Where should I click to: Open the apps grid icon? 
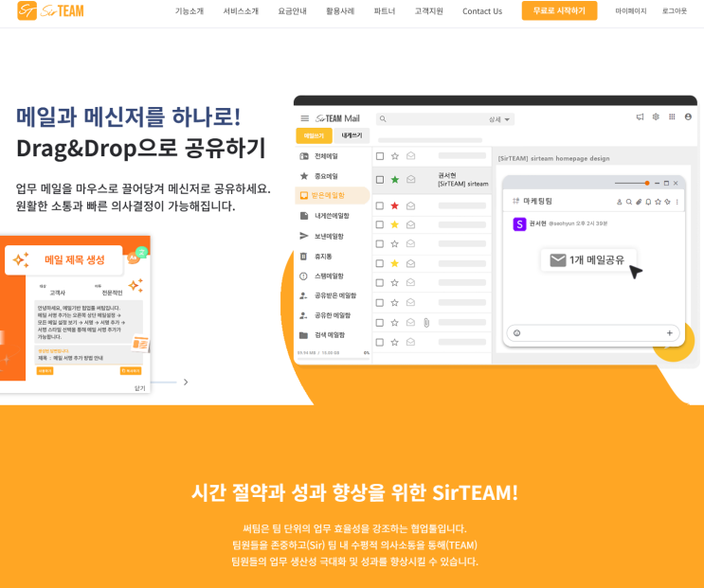[x=672, y=116]
